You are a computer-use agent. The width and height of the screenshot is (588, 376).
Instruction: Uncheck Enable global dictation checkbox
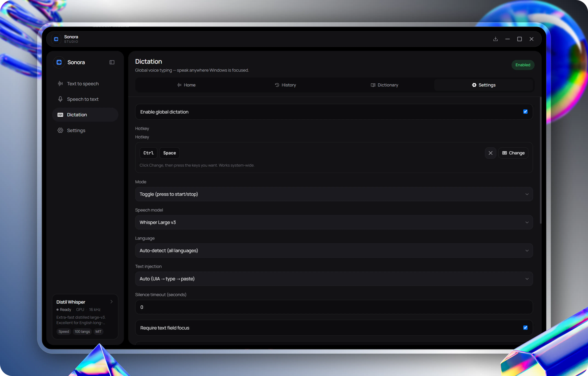pyautogui.click(x=525, y=112)
